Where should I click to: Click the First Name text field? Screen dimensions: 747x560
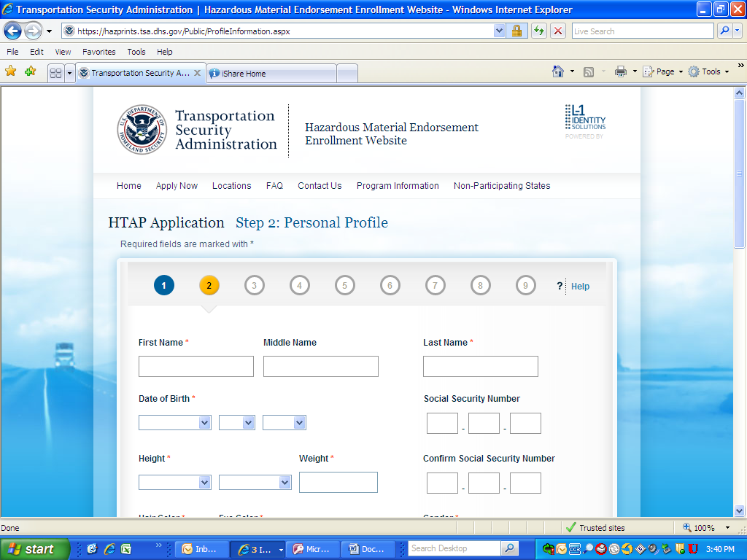(x=196, y=367)
